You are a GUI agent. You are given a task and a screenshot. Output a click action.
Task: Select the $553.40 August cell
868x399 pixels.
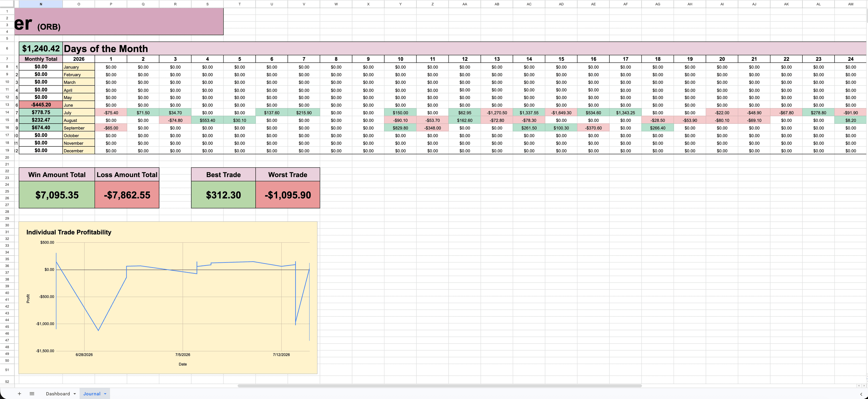[207, 120]
